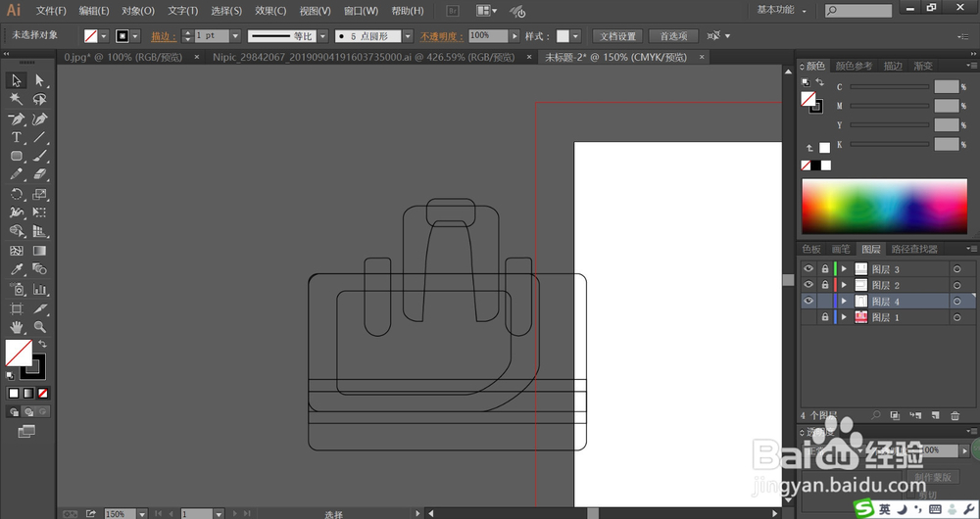
Task: Select the Direct Selection tool
Action: click(39, 80)
